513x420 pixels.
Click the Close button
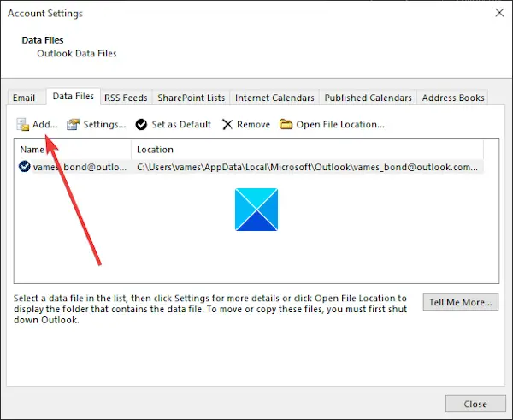(x=475, y=404)
